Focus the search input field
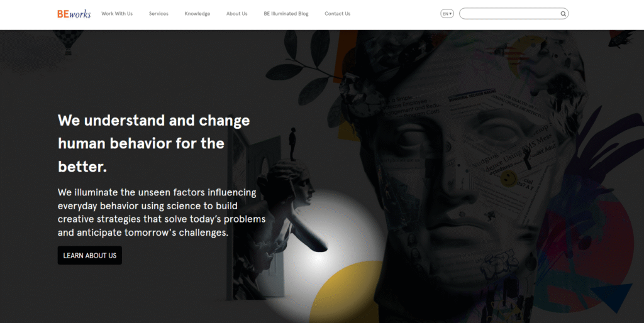 point(510,14)
